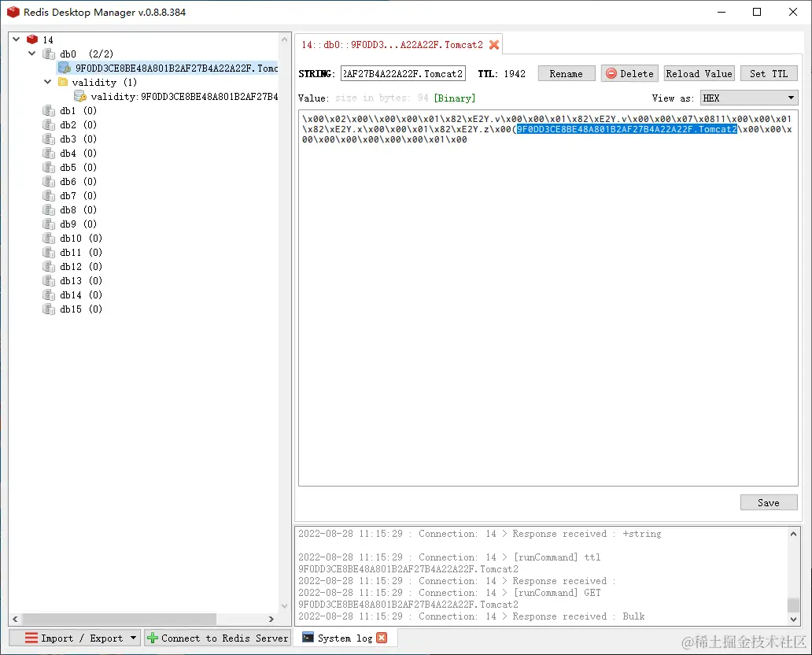Click the db0 database icon
Image resolution: width=812 pixels, height=655 pixels.
(x=49, y=54)
